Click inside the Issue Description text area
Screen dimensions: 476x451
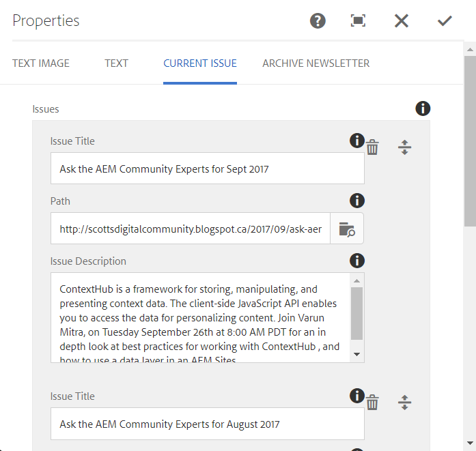pyautogui.click(x=200, y=317)
